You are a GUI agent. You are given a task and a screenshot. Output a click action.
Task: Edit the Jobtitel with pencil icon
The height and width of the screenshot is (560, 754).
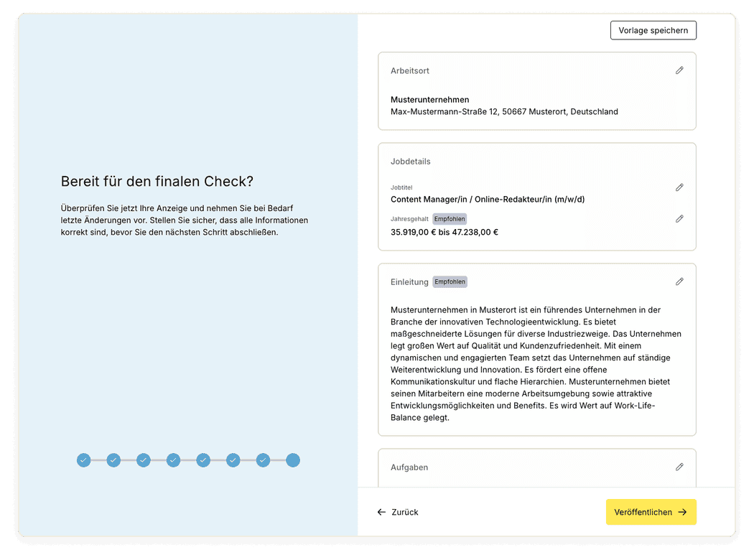click(x=679, y=187)
